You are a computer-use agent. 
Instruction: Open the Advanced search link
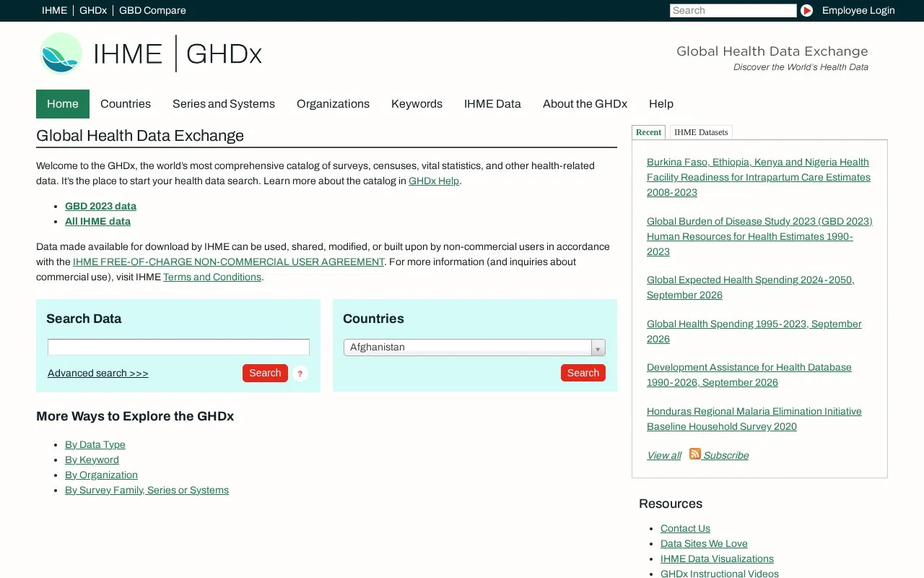tap(98, 373)
